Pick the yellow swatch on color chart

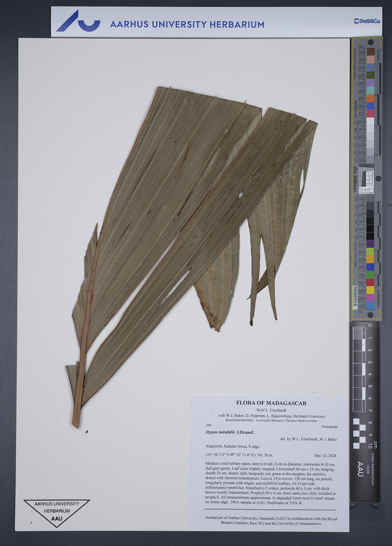370,290
